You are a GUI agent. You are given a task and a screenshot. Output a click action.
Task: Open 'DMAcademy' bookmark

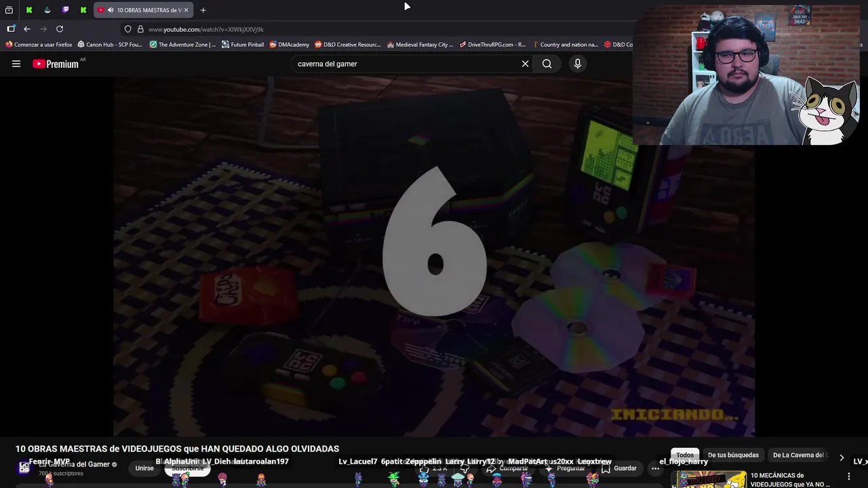point(289,45)
